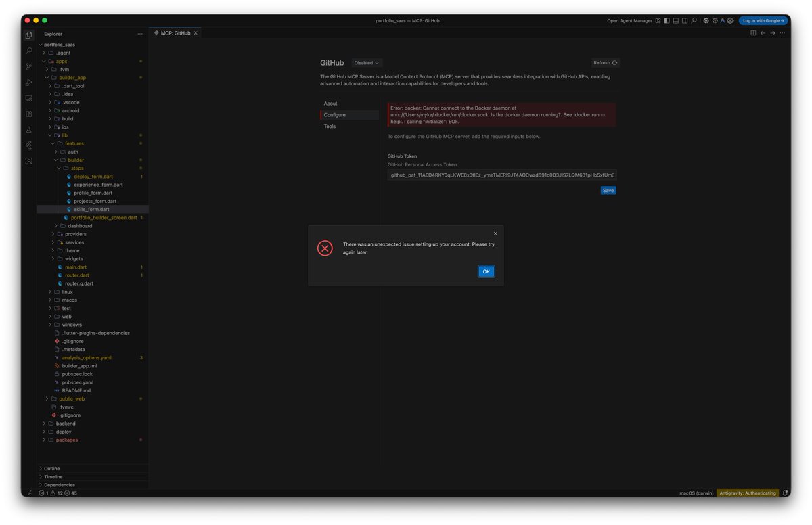
Task: Open the Flutter sidebar view
Action: tap(28, 145)
